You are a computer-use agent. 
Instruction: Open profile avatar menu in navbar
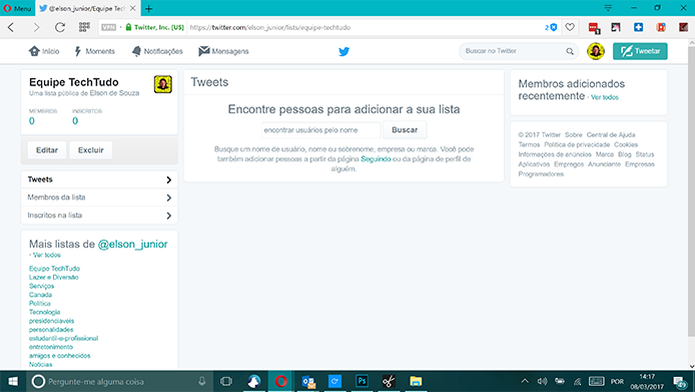click(x=596, y=51)
